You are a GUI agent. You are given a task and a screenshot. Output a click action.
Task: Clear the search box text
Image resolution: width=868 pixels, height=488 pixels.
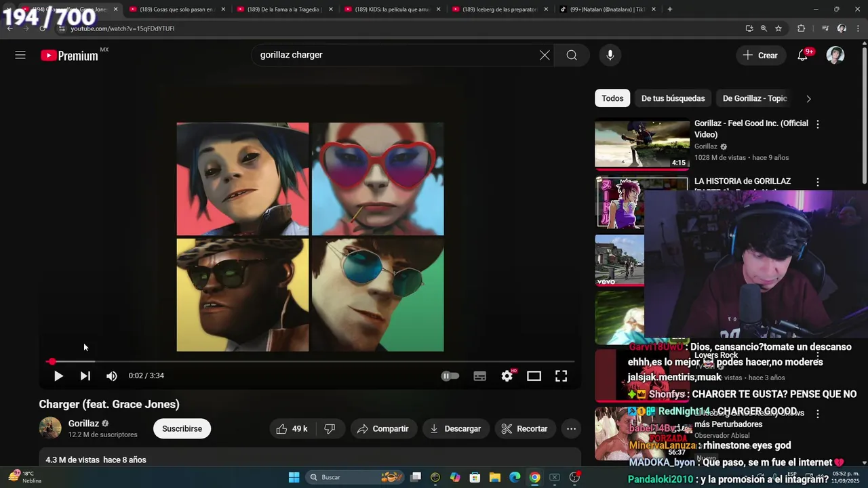point(545,55)
